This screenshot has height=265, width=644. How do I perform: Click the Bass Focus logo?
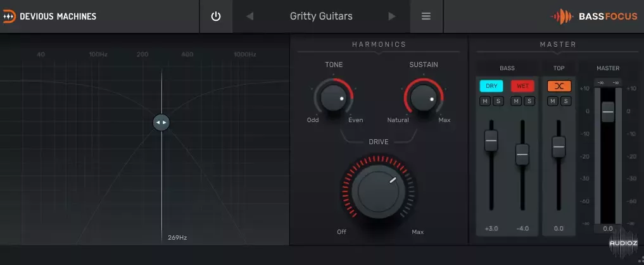(x=595, y=16)
